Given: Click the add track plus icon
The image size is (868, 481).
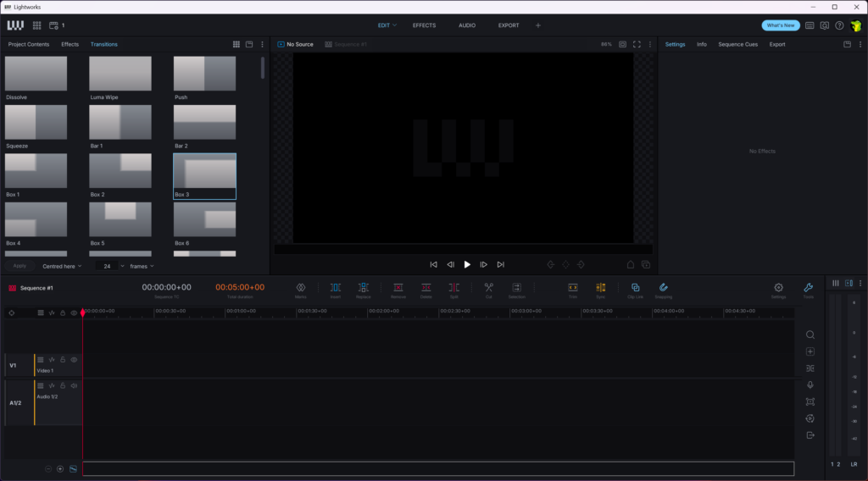Looking at the screenshot, I should (810, 351).
